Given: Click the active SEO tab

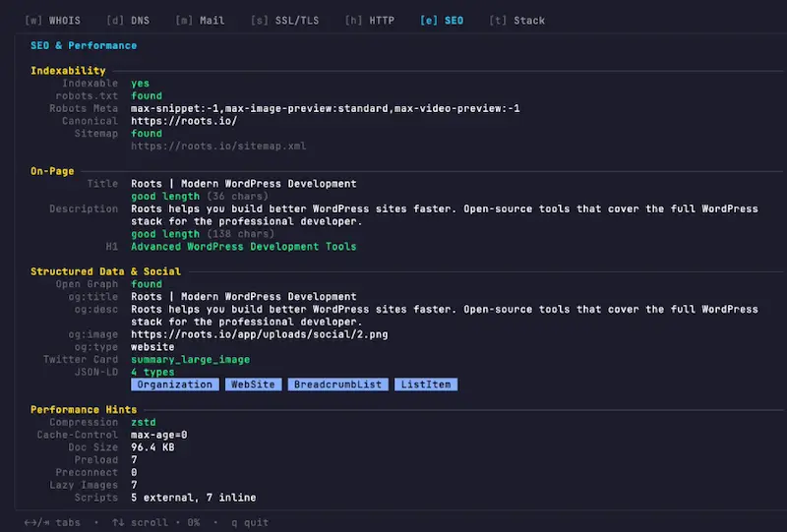Looking at the screenshot, I should point(441,20).
